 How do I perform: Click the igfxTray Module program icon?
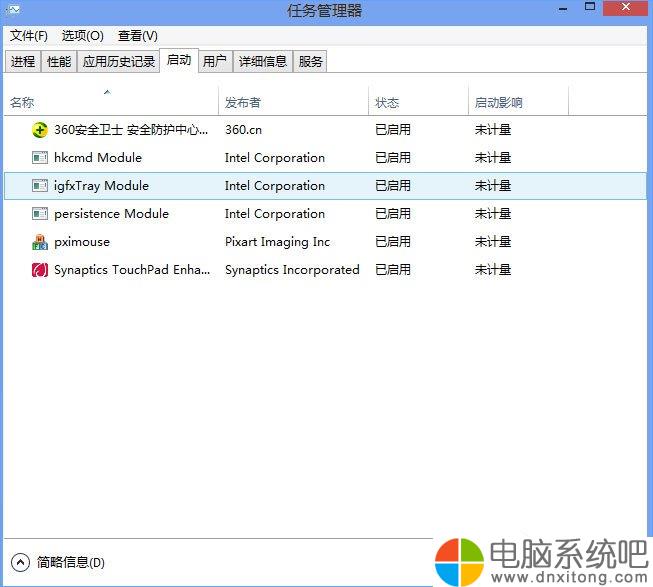click(x=40, y=186)
